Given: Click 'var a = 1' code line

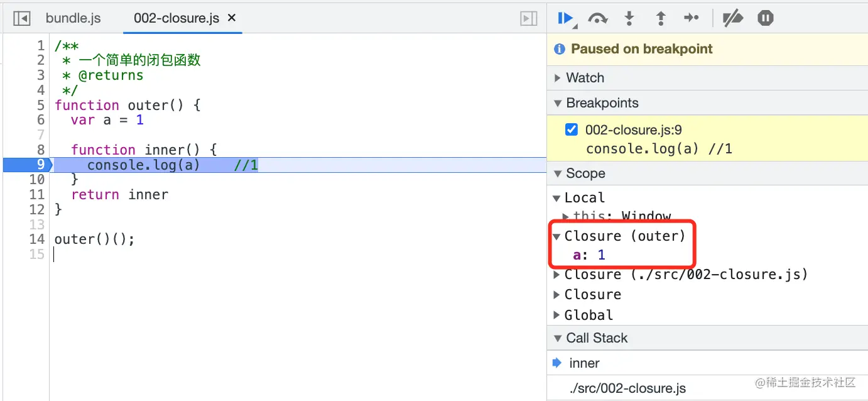Looking at the screenshot, I should (x=107, y=120).
